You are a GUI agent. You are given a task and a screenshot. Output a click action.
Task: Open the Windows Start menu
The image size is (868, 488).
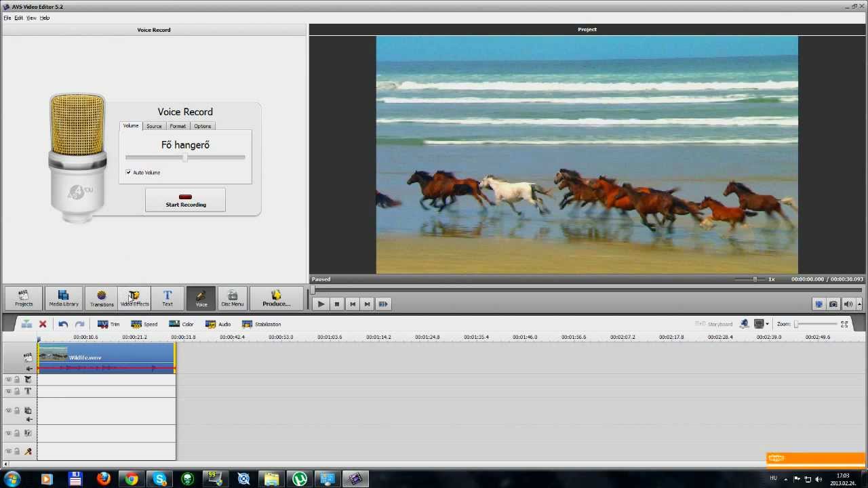pyautogui.click(x=13, y=479)
